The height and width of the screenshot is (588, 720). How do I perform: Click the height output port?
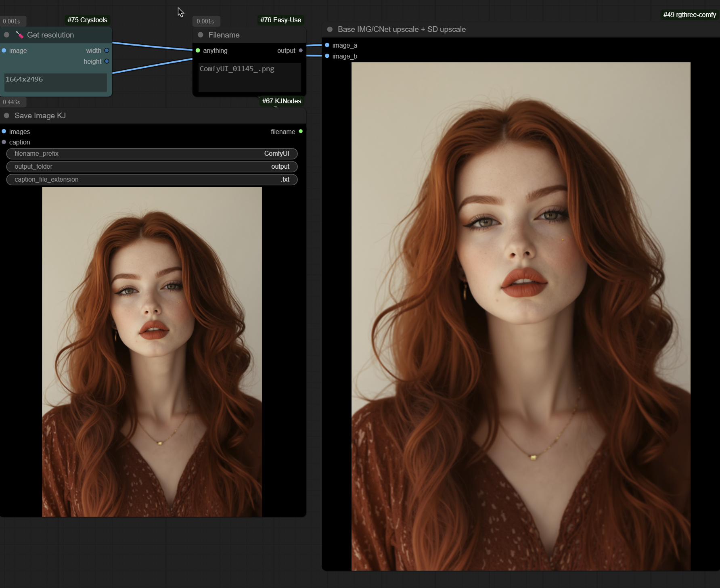(x=107, y=61)
